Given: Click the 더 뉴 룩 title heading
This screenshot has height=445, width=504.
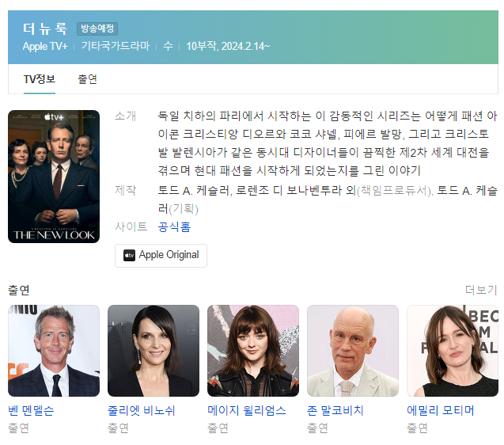Looking at the screenshot, I should click(45, 29).
